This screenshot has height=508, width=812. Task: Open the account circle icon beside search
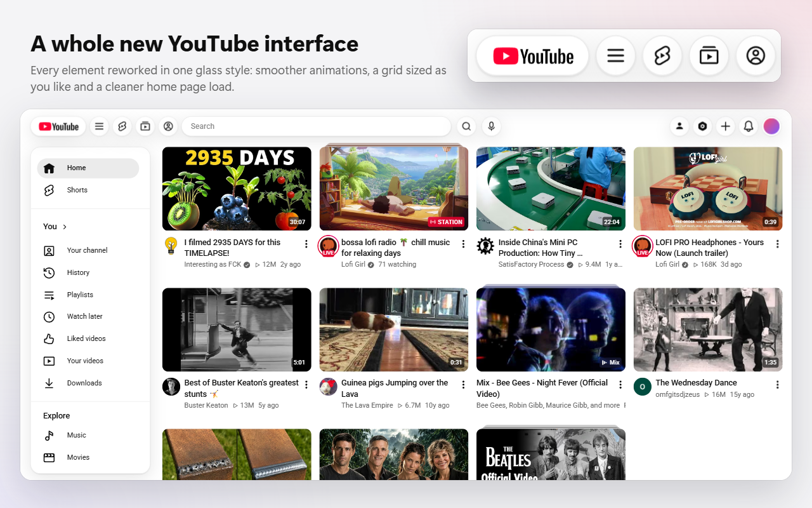pyautogui.click(x=168, y=126)
